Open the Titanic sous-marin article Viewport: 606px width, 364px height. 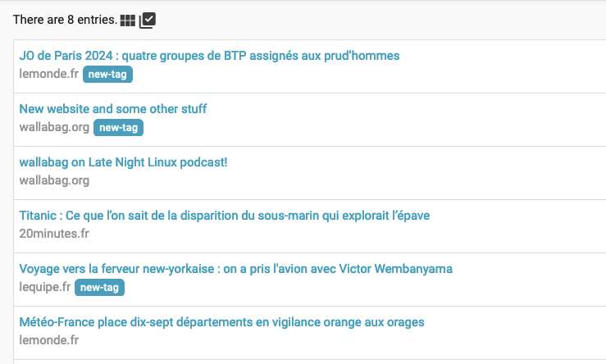(x=225, y=216)
